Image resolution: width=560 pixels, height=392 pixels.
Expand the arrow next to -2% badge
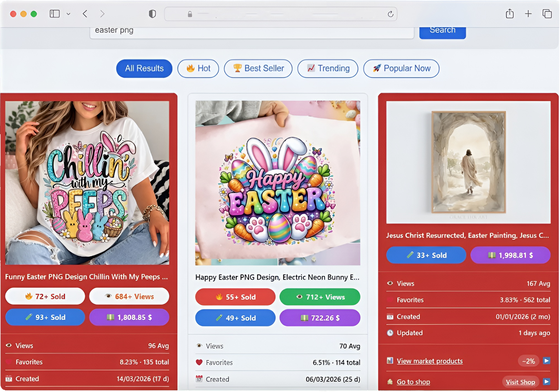[546, 361]
